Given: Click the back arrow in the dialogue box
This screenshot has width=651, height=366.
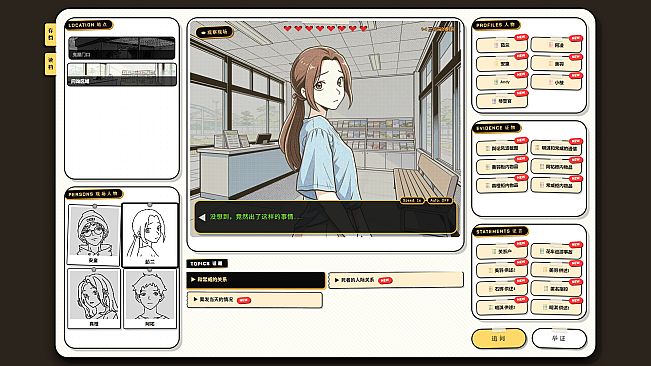Looking at the screenshot, I should tap(202, 217).
